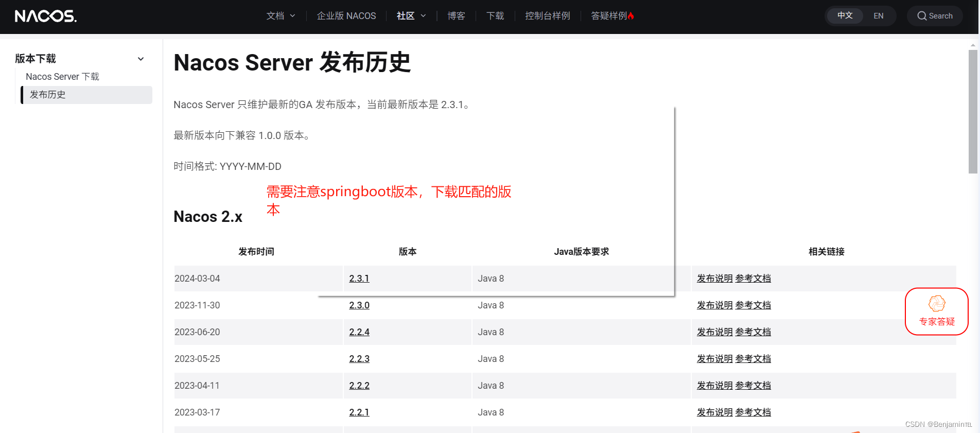Open 参考文档 for version 2.2.1
The height and width of the screenshot is (433, 980).
click(753, 412)
